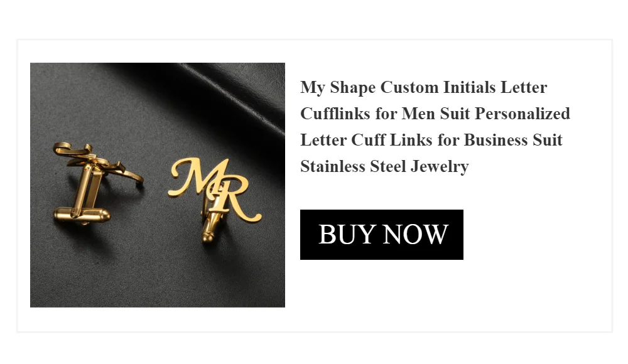Open the cufflinks product photo

(158, 185)
